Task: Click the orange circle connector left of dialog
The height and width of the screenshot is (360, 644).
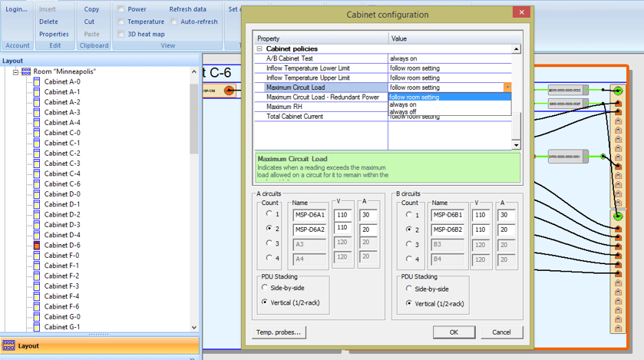Action: (x=230, y=91)
